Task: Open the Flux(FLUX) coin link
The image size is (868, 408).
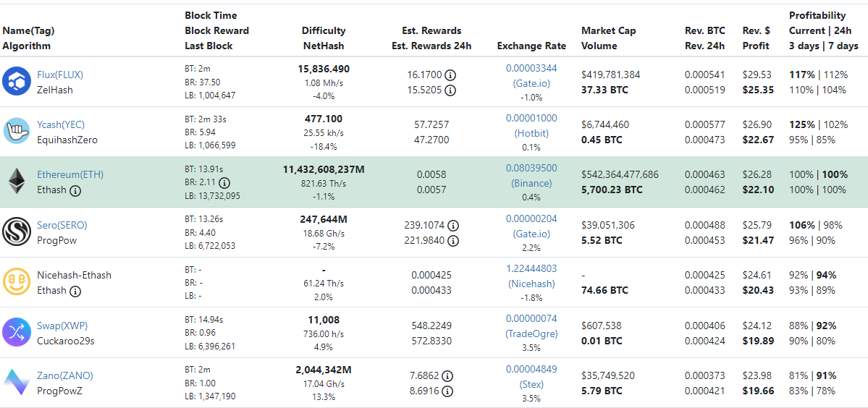Action: point(60,74)
